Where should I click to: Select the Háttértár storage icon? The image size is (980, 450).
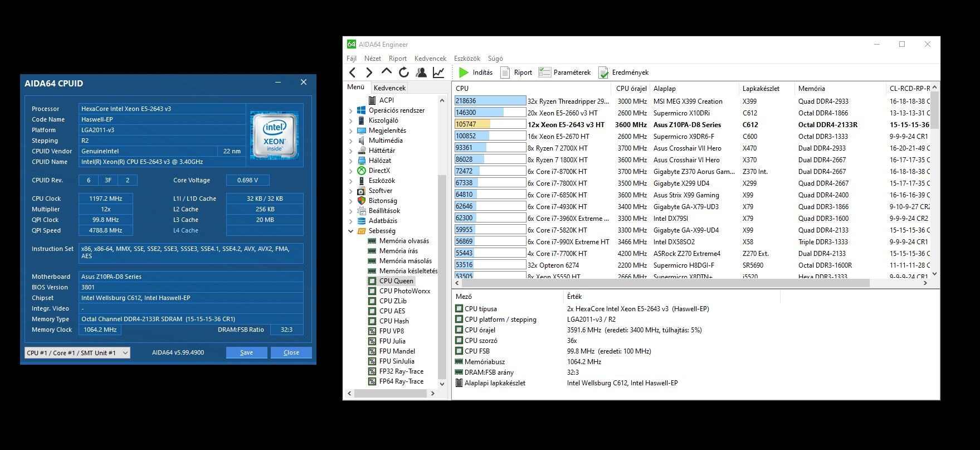pyautogui.click(x=362, y=151)
